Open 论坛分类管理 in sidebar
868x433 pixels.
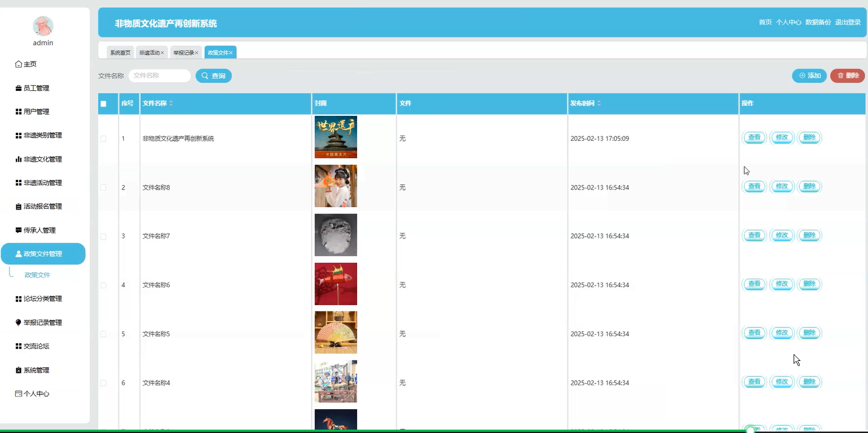39,299
